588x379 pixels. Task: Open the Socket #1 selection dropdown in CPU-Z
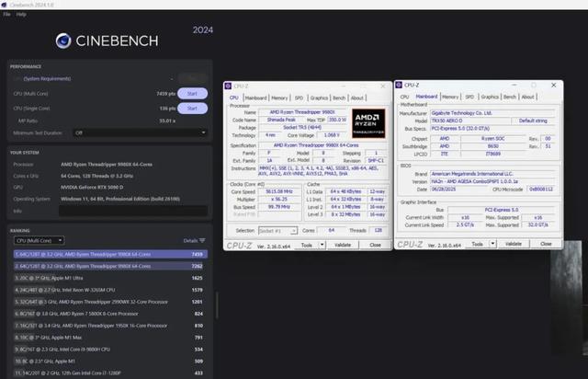click(277, 231)
